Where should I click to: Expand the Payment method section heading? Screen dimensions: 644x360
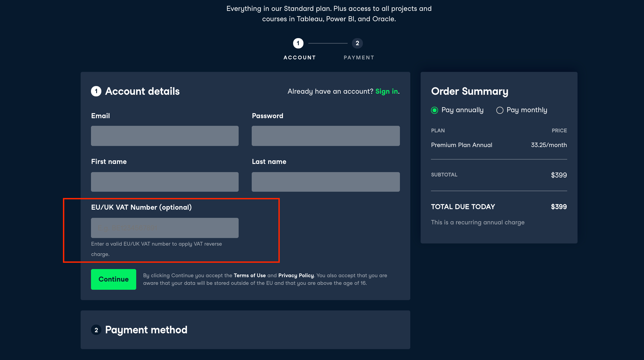pyautogui.click(x=146, y=330)
